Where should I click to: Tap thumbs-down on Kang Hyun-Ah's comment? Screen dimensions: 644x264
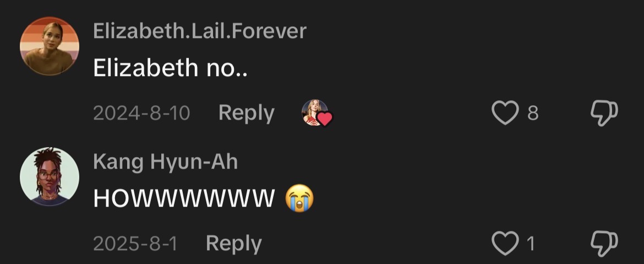[x=604, y=244]
